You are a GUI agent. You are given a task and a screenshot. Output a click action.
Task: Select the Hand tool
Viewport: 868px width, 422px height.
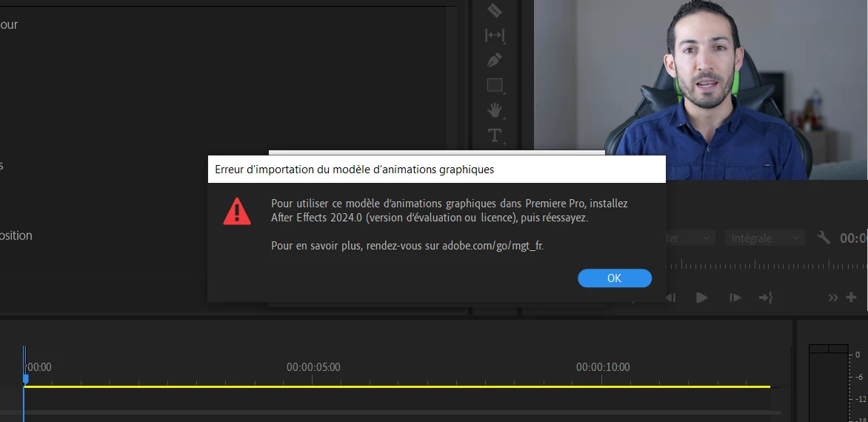(494, 110)
